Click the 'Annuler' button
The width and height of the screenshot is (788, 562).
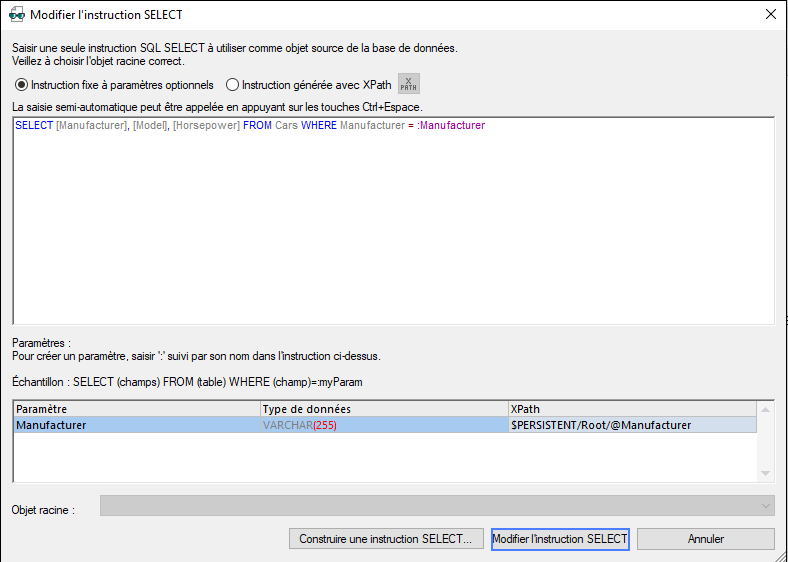706,539
